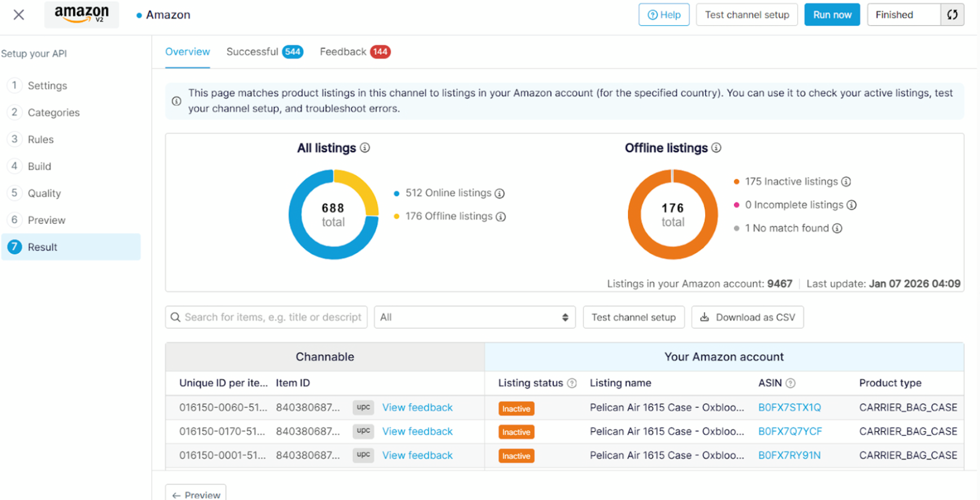The image size is (980, 500).
Task: Click Test channel setup in top bar
Action: click(x=746, y=15)
